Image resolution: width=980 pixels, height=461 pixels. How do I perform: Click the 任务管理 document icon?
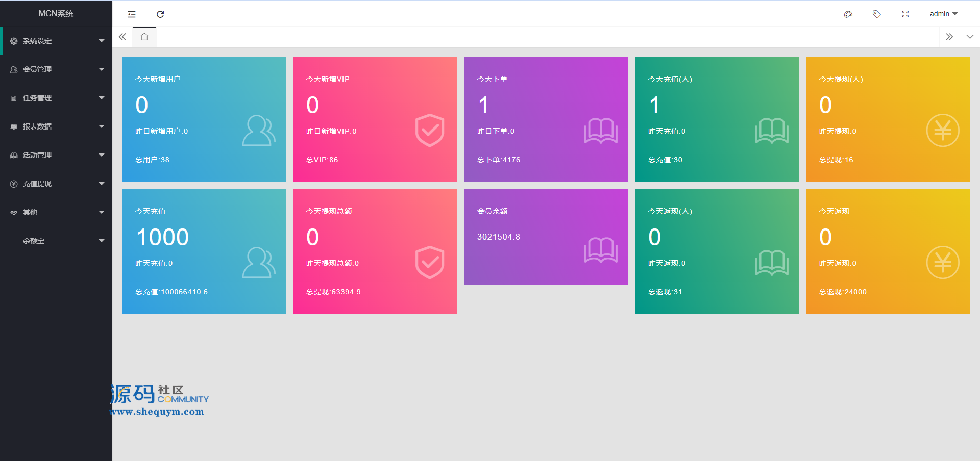pyautogui.click(x=14, y=98)
